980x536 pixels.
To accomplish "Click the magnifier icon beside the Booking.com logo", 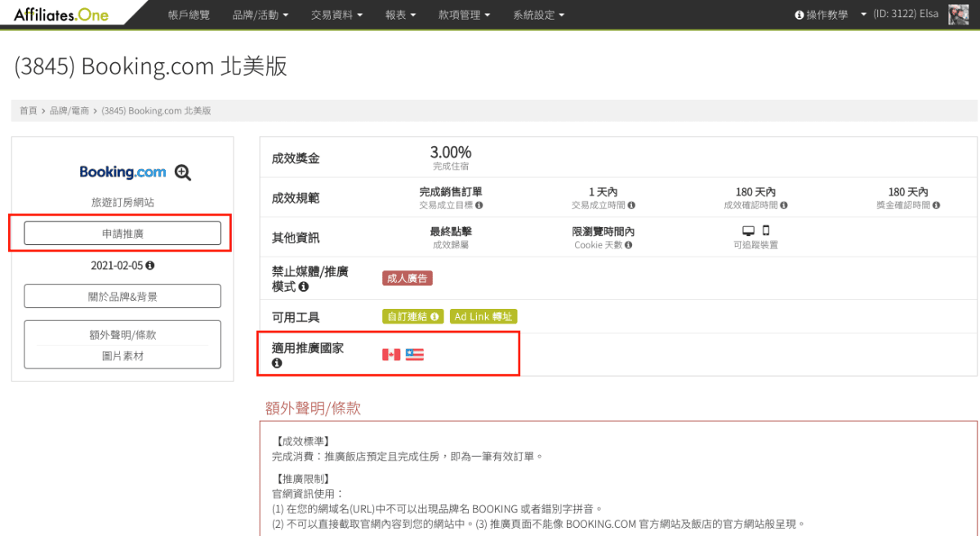I will [183, 172].
